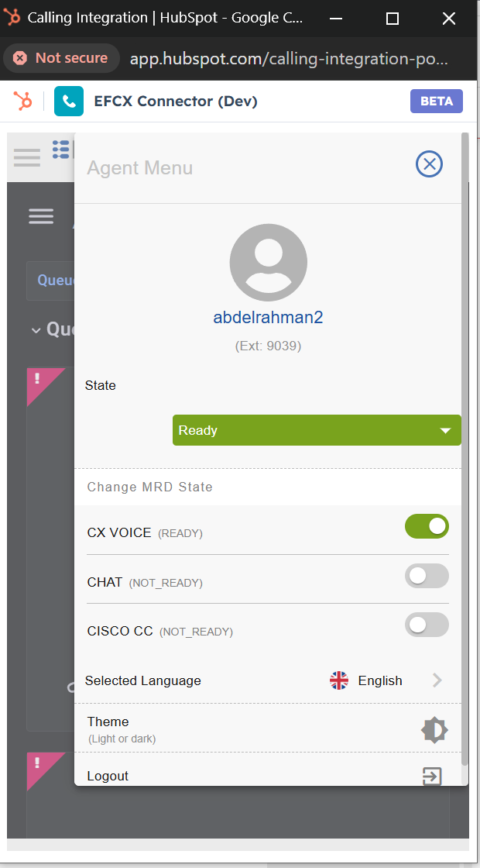Collapse the Queue section chevron

point(36,330)
